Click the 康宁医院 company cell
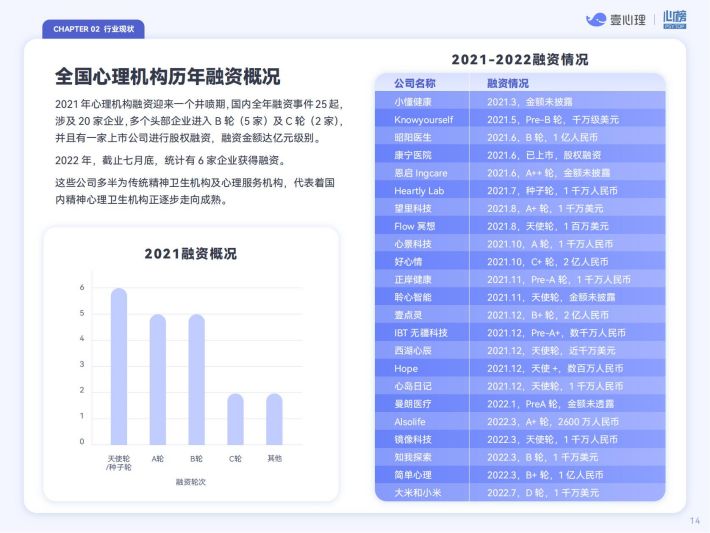Image resolution: width=710 pixels, height=533 pixels. 413,155
